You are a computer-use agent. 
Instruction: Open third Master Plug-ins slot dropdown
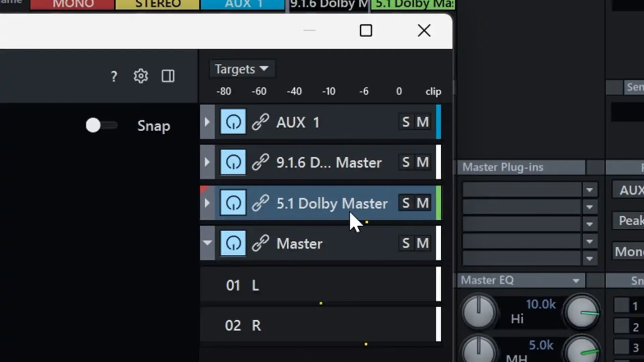589,224
